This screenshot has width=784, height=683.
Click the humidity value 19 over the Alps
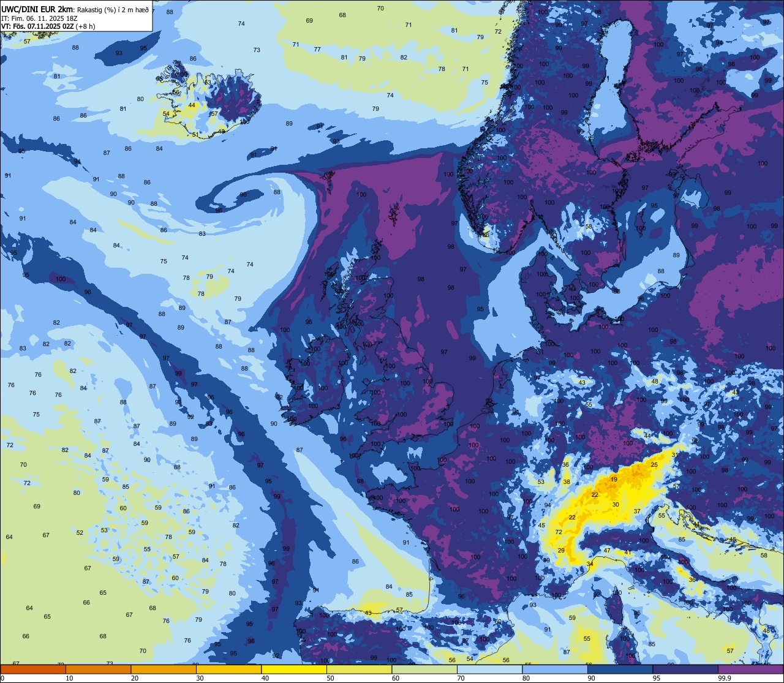614,480
